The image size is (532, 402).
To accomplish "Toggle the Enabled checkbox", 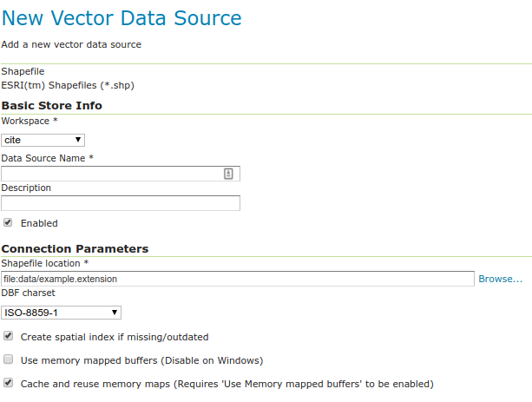I will (8, 222).
